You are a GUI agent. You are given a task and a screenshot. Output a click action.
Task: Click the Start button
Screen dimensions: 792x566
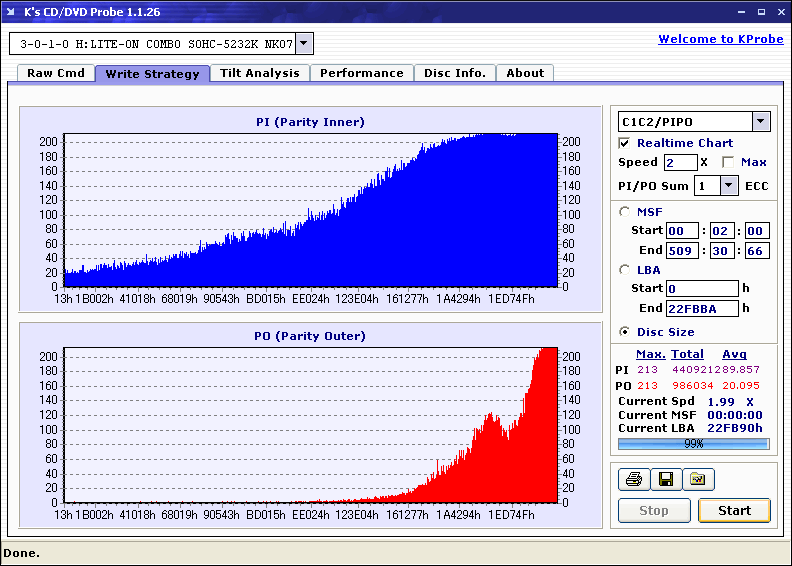click(x=734, y=510)
